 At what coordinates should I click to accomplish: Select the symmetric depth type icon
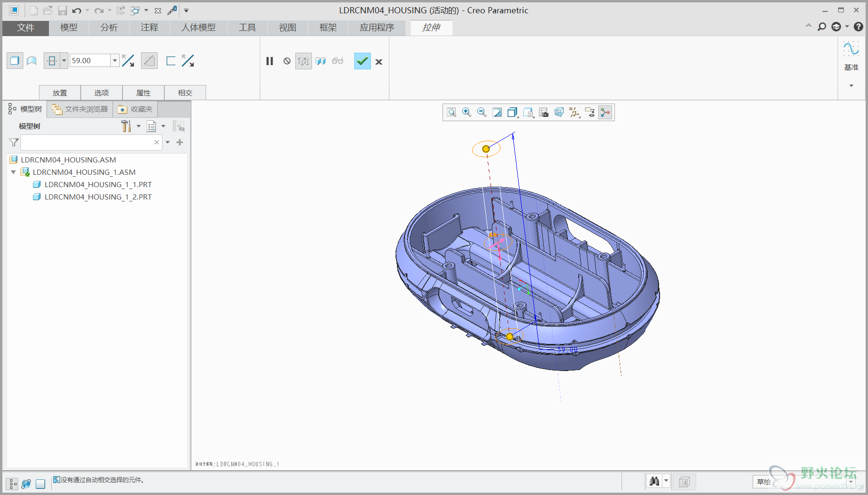click(x=52, y=61)
